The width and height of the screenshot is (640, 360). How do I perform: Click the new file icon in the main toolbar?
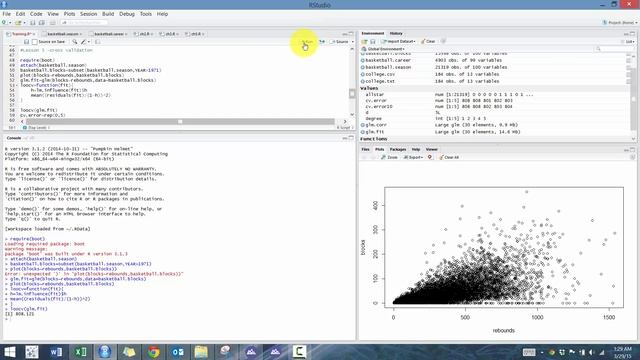tap(5, 23)
